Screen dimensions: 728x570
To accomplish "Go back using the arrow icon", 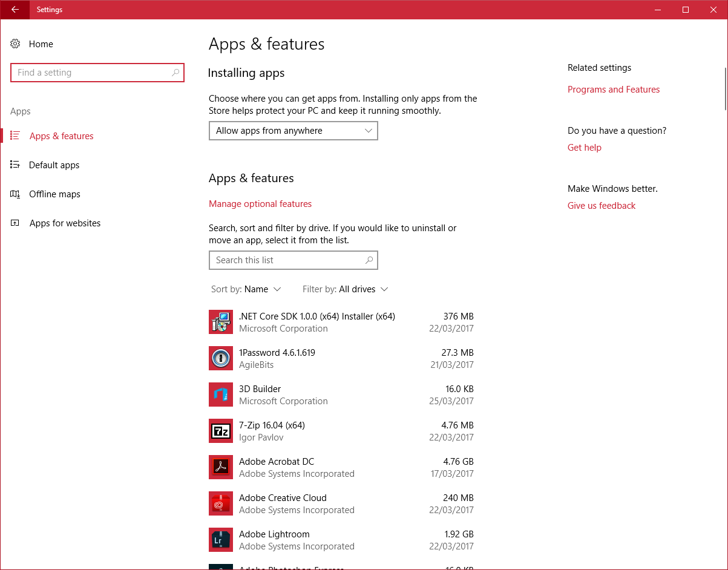I will [15, 10].
